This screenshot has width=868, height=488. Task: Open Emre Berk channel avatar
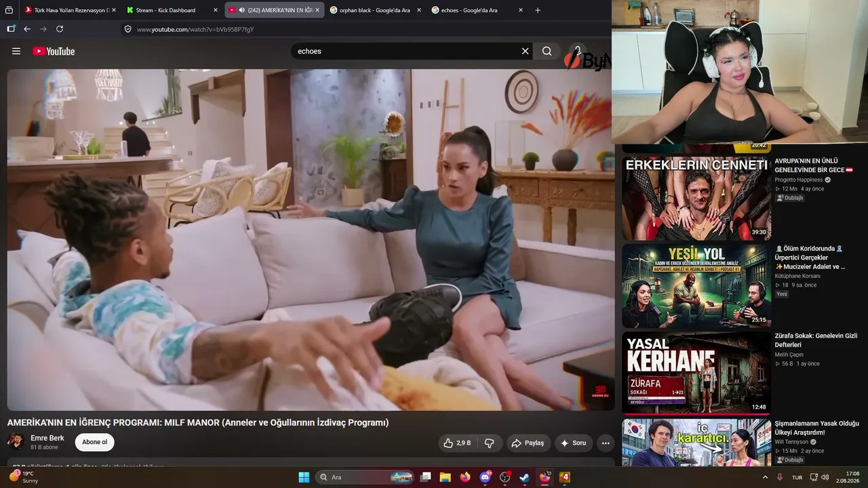coord(16,442)
